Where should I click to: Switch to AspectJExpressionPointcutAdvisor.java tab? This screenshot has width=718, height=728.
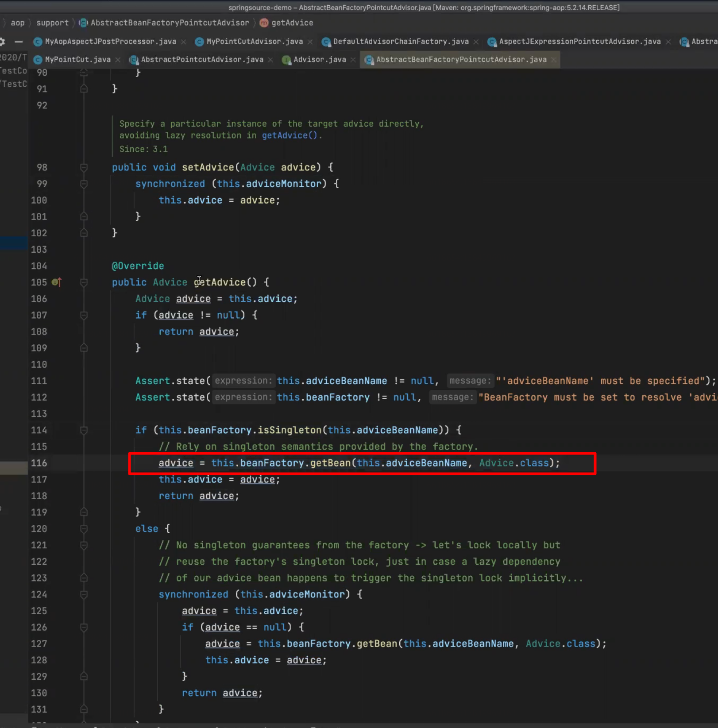(579, 42)
